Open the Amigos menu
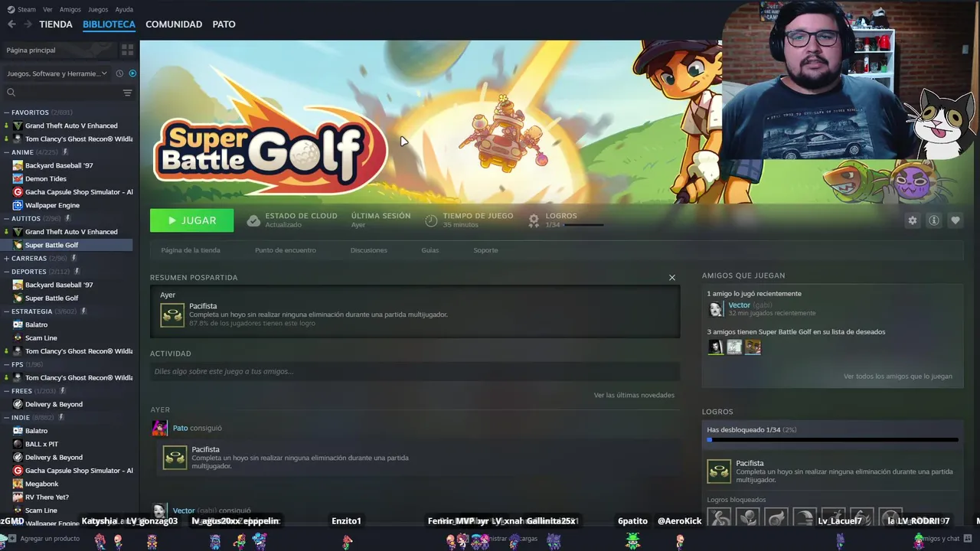The width and height of the screenshot is (980, 551). click(x=70, y=9)
